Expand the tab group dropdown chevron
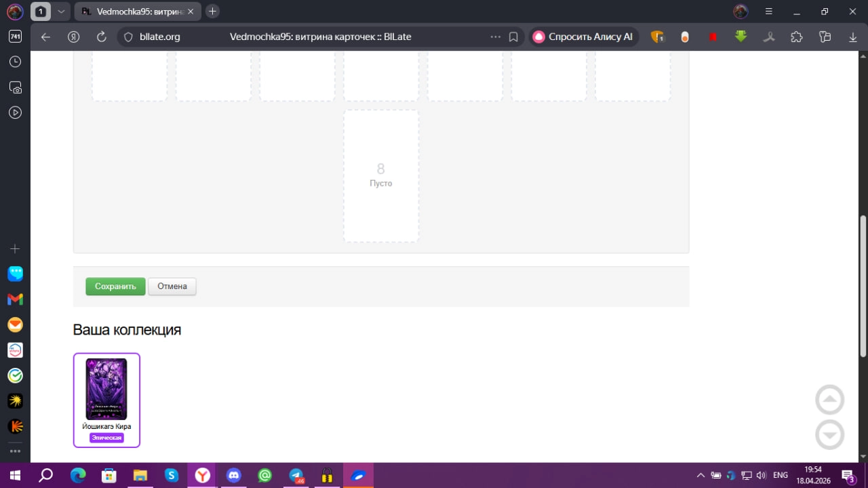 61,12
